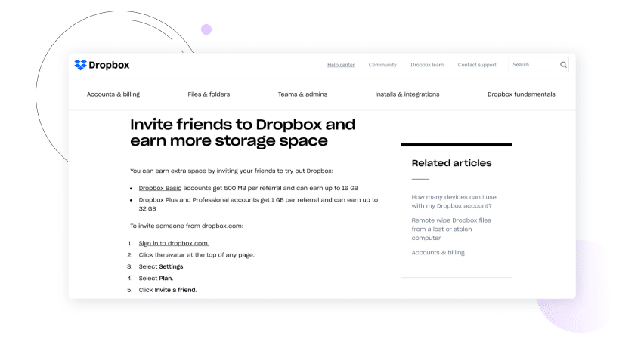Follow the Dropbox Basic hyperlink

click(x=159, y=187)
